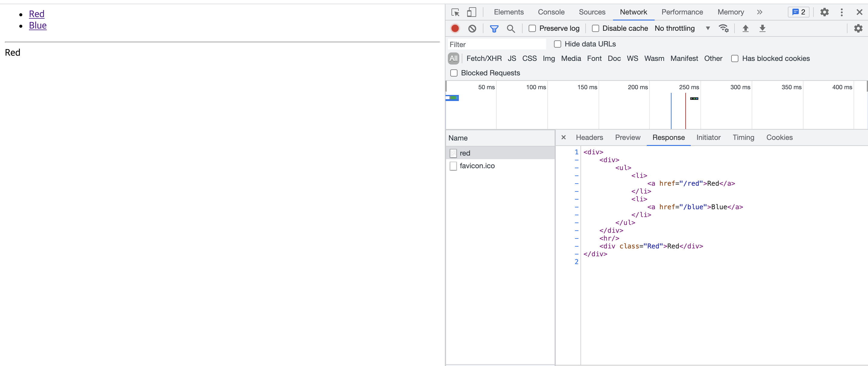Screen dimensions: 868x366
Task: Enable Preserve log checkbox
Action: [532, 29]
